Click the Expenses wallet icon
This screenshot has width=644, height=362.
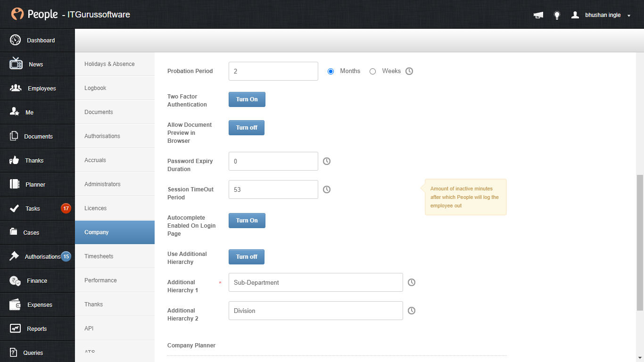tap(15, 304)
